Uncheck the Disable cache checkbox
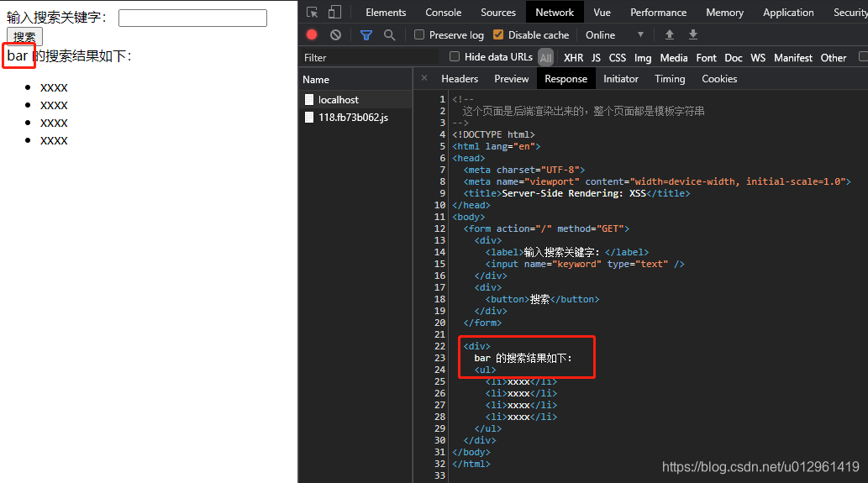This screenshot has height=483, width=868. click(x=498, y=34)
